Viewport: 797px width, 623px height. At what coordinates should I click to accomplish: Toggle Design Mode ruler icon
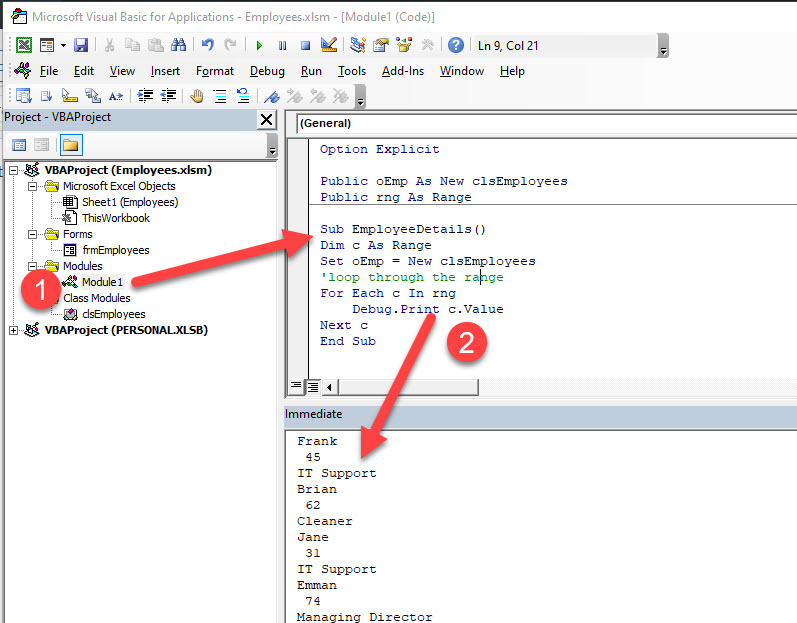click(328, 45)
